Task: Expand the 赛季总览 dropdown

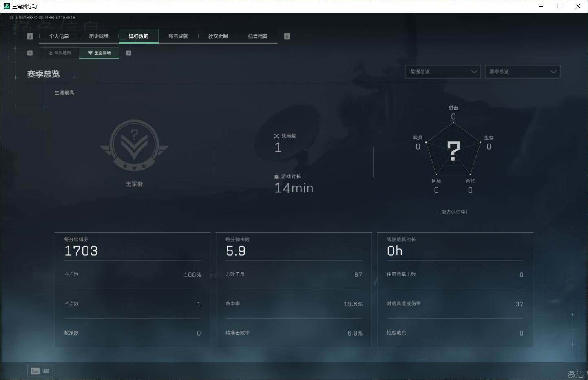Action: coord(522,72)
